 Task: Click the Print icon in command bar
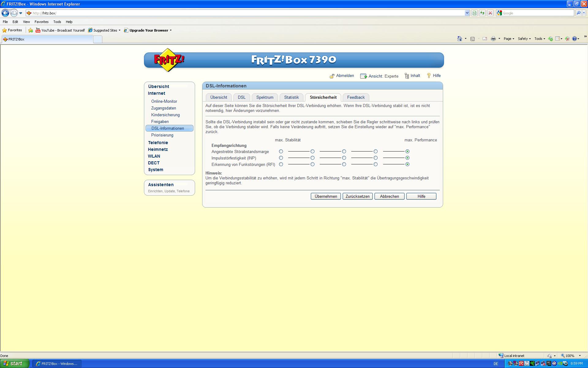click(x=493, y=39)
